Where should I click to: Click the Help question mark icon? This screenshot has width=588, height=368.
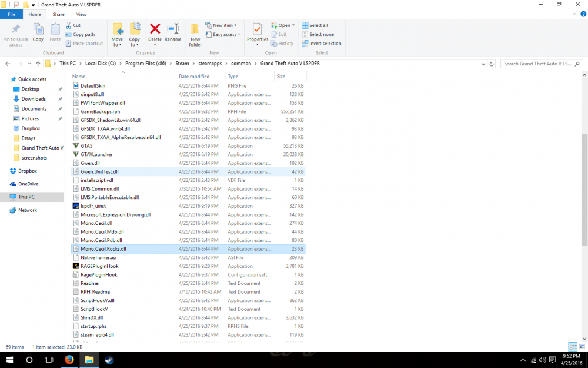pos(583,14)
